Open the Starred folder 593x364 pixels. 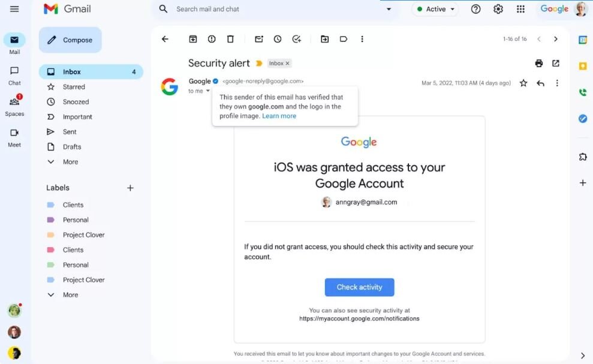coord(74,87)
